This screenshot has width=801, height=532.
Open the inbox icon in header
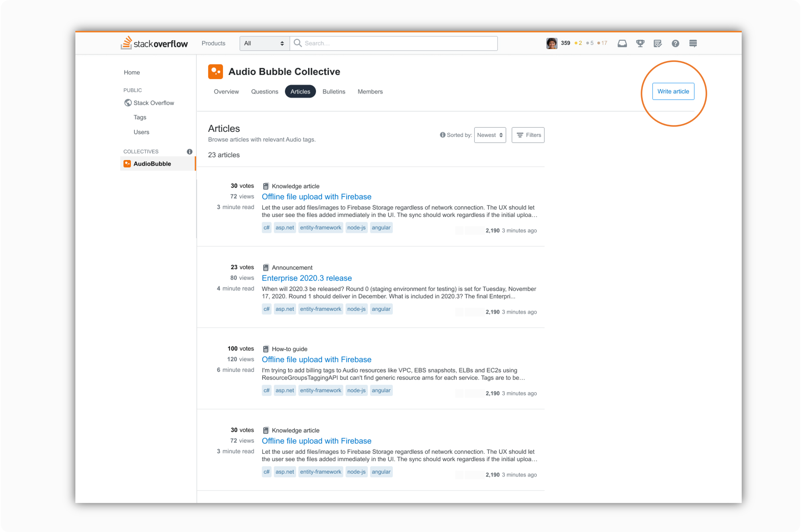click(x=622, y=43)
